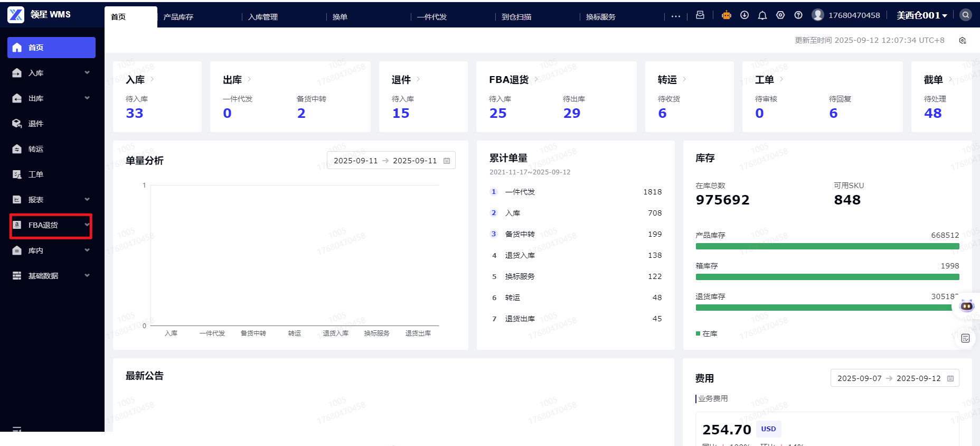Switch to the 入库管理 tab

263,17
